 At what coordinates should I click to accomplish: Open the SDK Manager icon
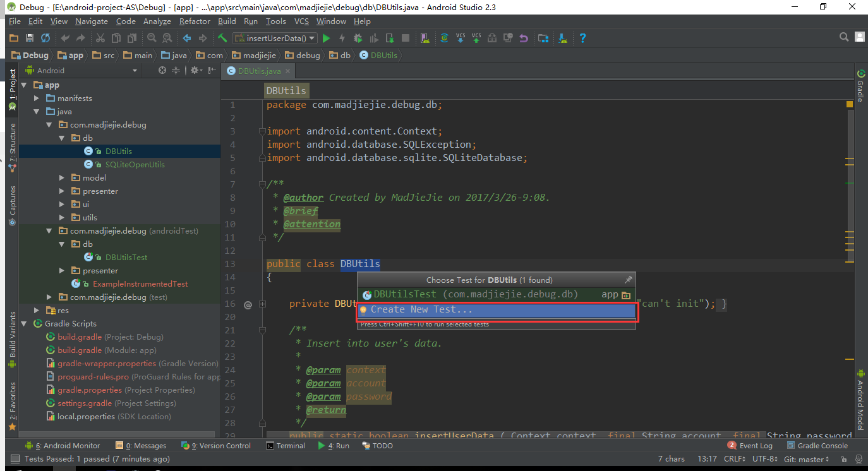tap(562, 38)
